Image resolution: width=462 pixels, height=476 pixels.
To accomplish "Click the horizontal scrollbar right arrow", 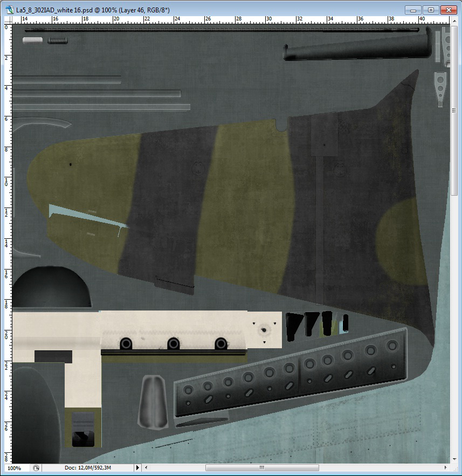I will coord(446,467).
